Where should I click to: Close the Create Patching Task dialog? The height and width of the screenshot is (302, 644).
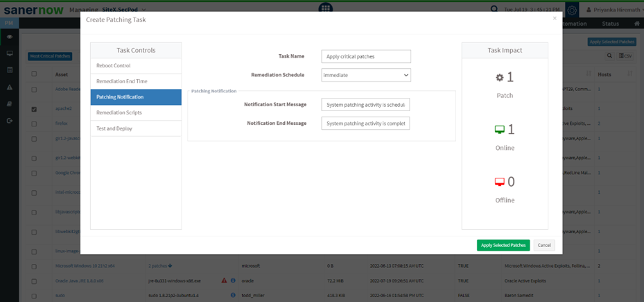(555, 19)
